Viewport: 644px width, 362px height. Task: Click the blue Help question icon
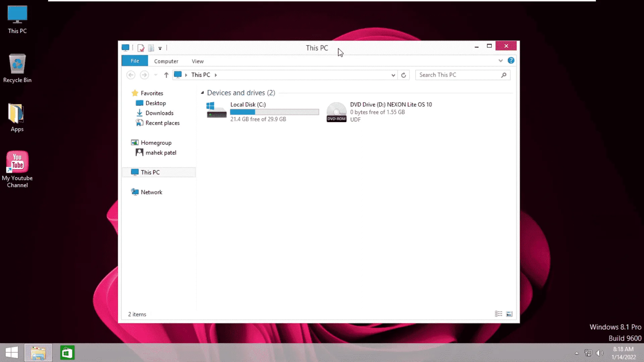pos(511,60)
